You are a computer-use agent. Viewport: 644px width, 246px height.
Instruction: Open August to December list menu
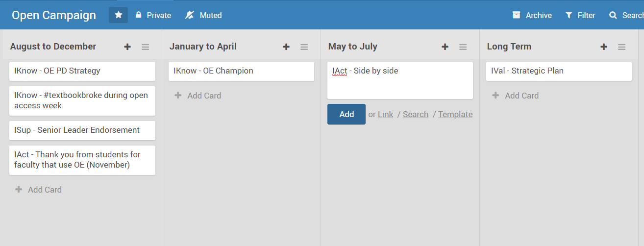[145, 47]
